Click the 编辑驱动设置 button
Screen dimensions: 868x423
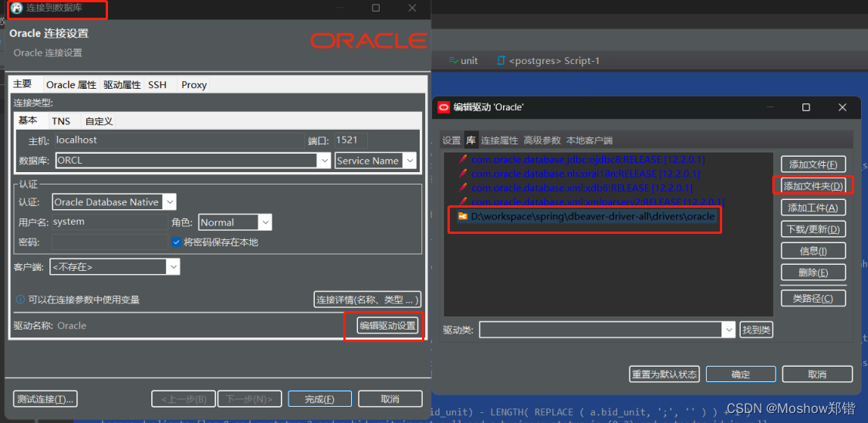point(387,326)
